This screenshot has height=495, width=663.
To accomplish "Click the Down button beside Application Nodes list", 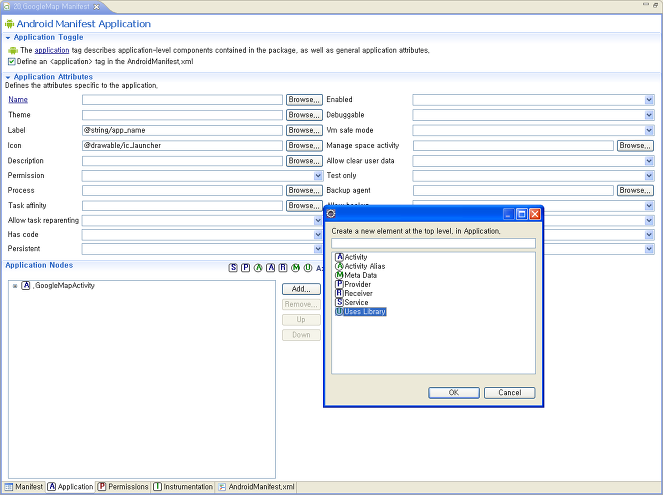I will click(301, 335).
